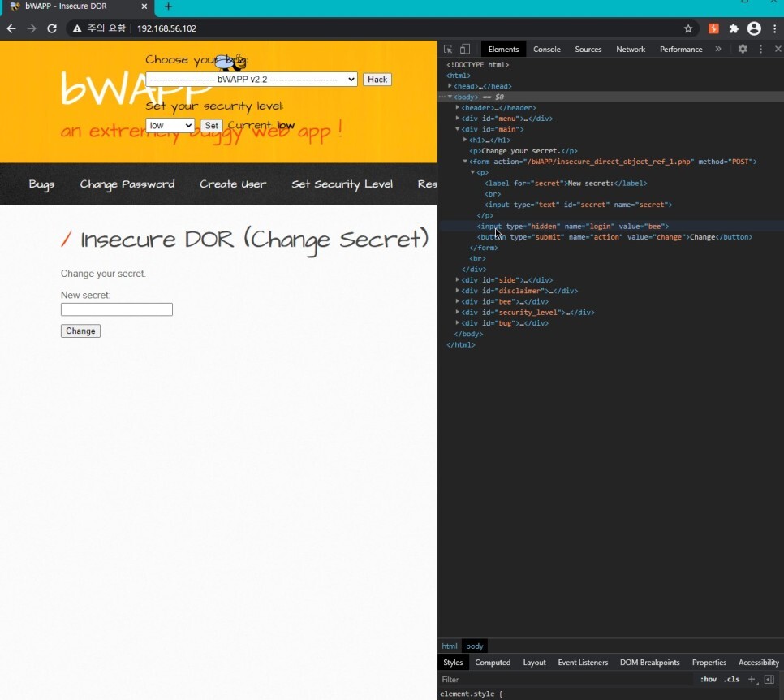This screenshot has height=700, width=784.
Task: Expand the h1 node
Action: click(465, 140)
